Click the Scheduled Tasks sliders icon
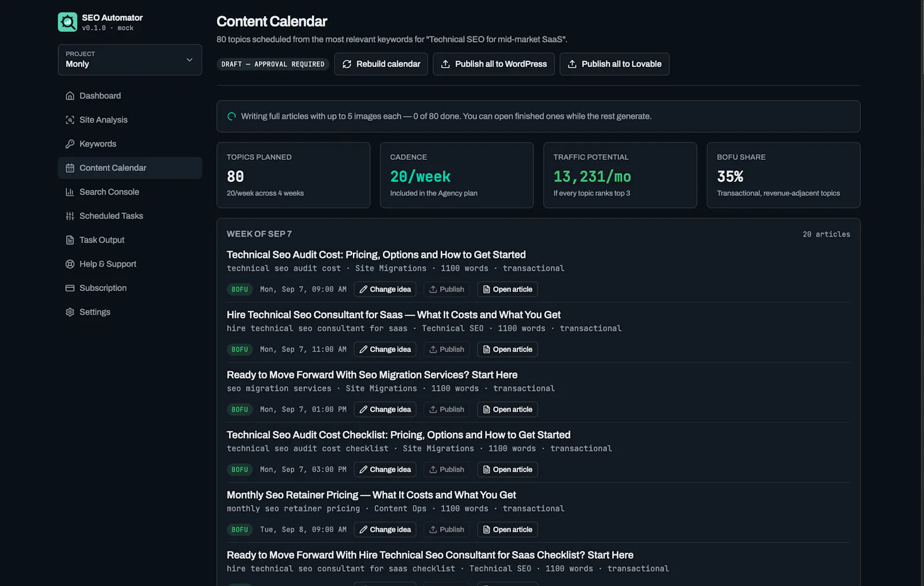The width and height of the screenshot is (924, 586). pyautogui.click(x=70, y=216)
